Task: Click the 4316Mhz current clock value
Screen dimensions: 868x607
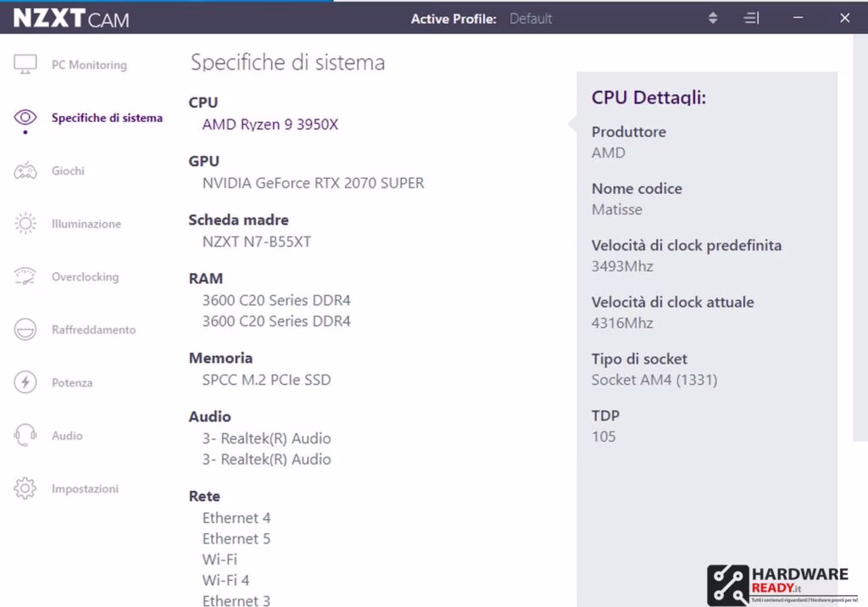Action: [622, 323]
